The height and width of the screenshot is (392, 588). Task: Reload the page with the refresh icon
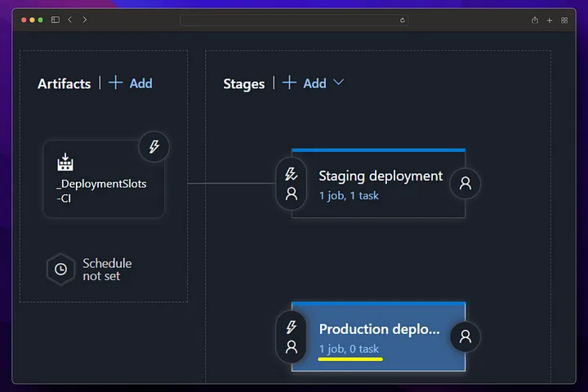coord(403,20)
